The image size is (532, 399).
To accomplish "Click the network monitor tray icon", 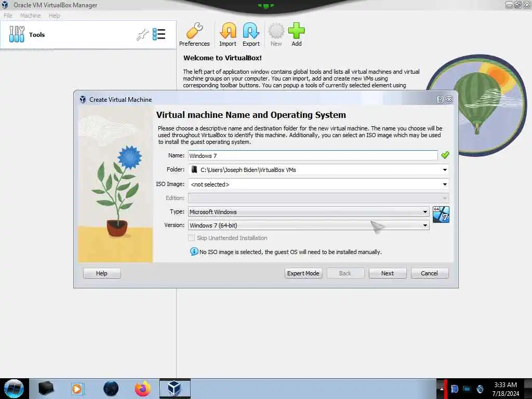I will click(467, 389).
